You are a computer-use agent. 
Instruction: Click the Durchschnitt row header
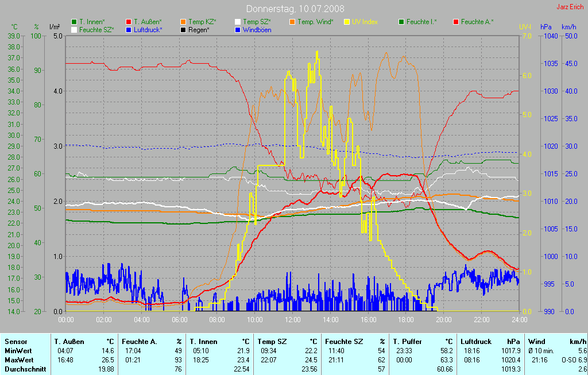pyautogui.click(x=25, y=369)
